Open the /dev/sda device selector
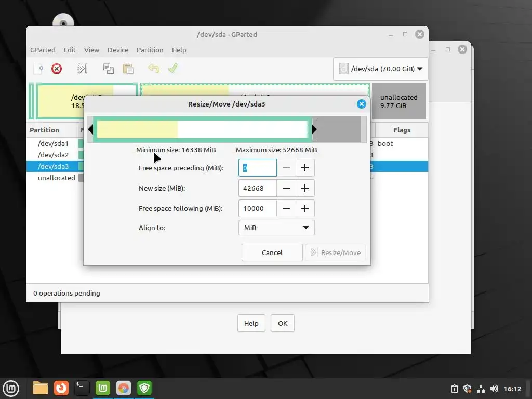This screenshot has height=399, width=532. 381,69
